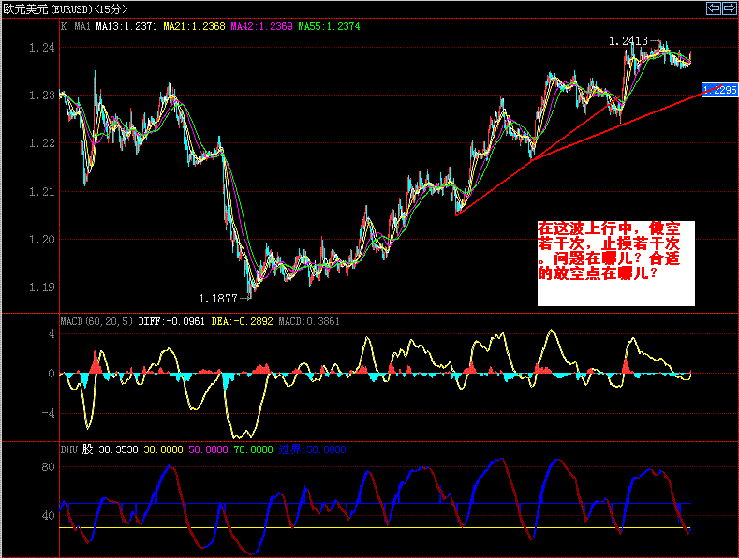Viewport: 739px width, 560px height.
Task: Click the 1.2295 price tag
Action: pyautogui.click(x=719, y=90)
